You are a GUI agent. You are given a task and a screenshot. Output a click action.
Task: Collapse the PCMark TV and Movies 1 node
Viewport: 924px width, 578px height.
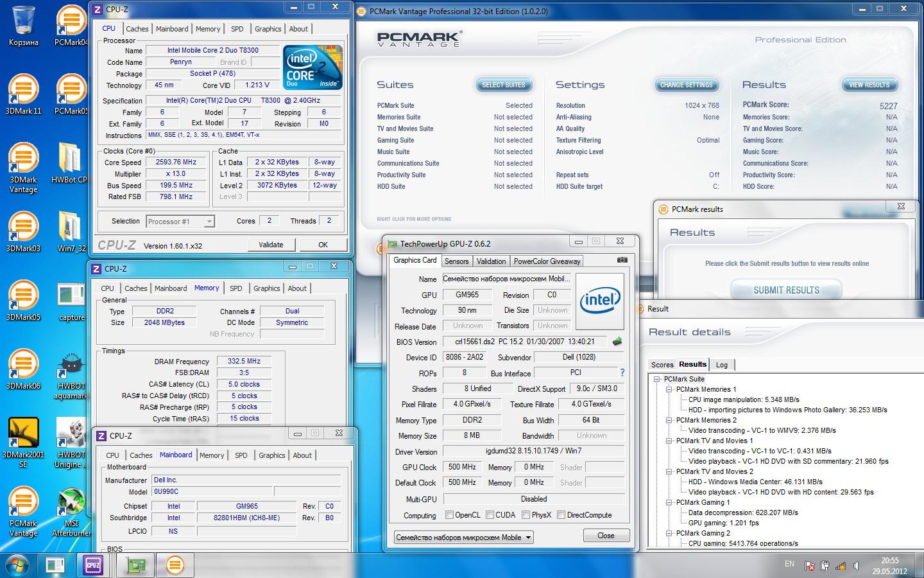(669, 441)
